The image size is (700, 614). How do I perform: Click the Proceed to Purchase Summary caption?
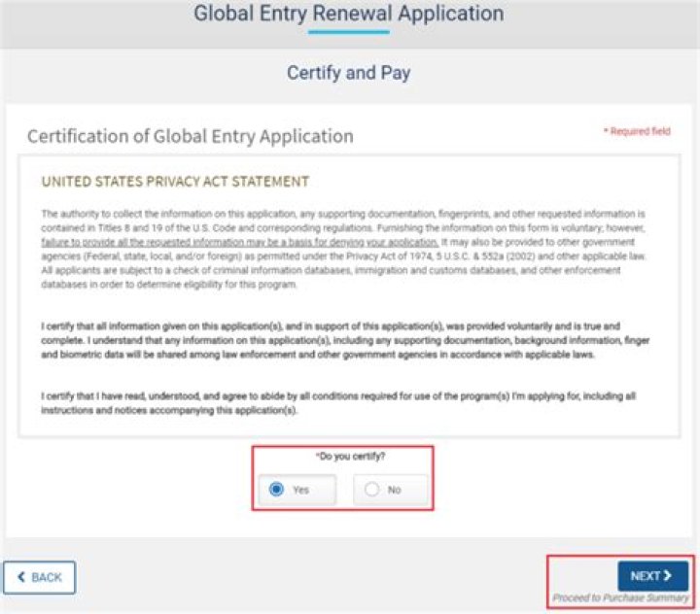619,598
